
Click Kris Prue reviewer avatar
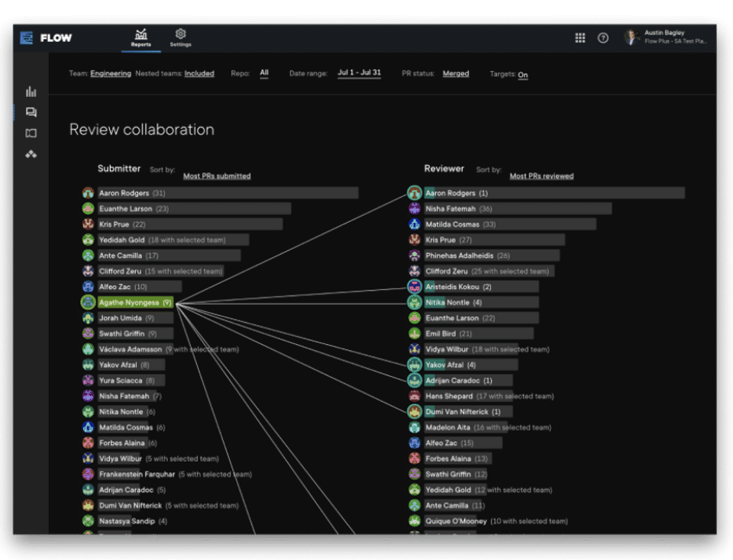coord(414,240)
